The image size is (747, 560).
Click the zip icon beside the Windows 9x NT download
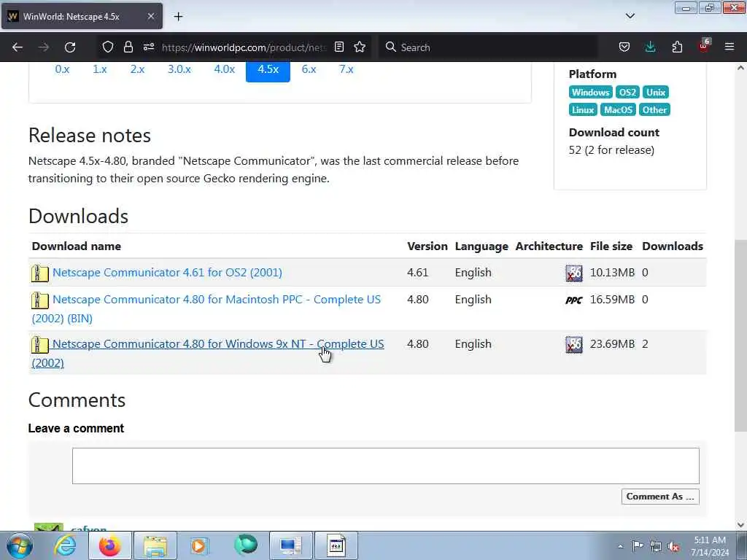[x=40, y=345]
